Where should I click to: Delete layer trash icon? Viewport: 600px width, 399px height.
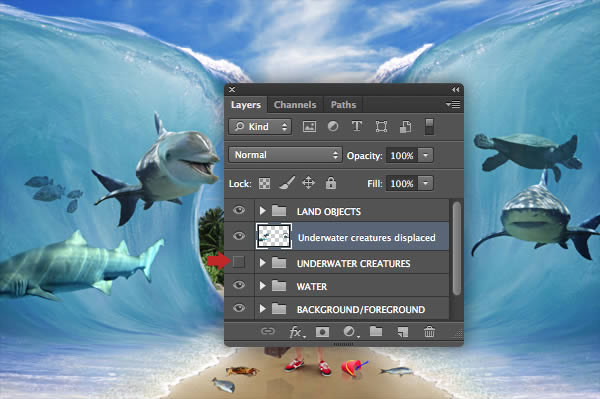click(x=429, y=332)
